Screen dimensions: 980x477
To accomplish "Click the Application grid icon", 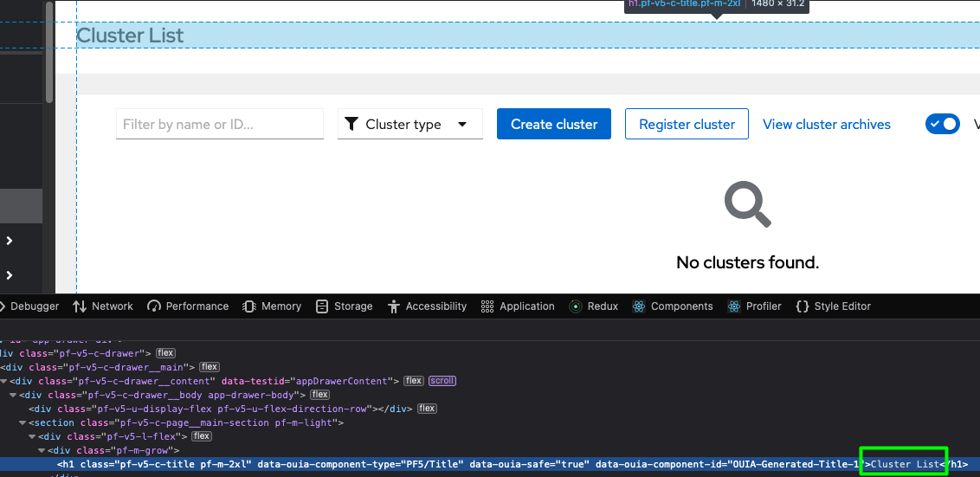I will point(487,306).
